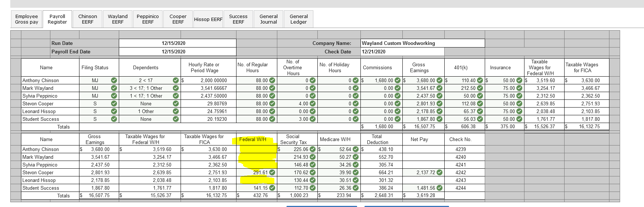
Task: Click Mark Wayland's empty Net Pay cell
Action: tap(423, 157)
